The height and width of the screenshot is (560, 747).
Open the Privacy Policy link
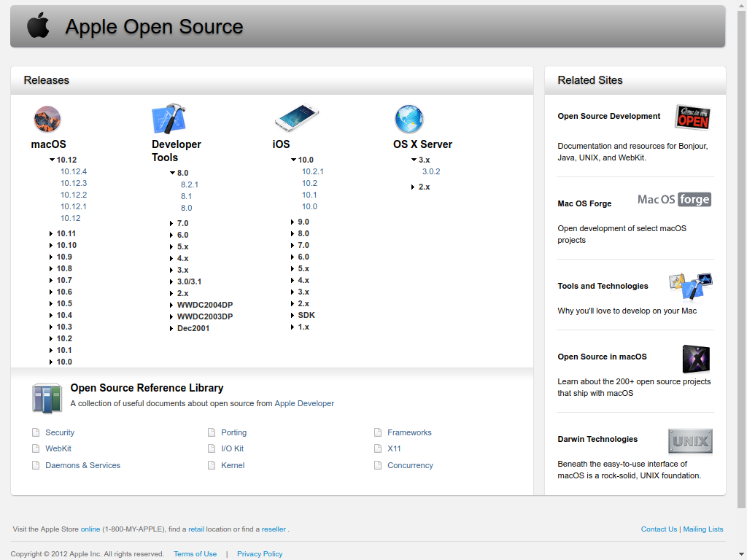260,554
